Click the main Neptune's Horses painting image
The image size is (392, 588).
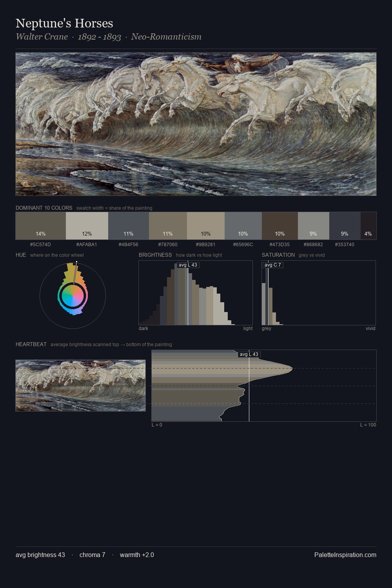[196, 124]
